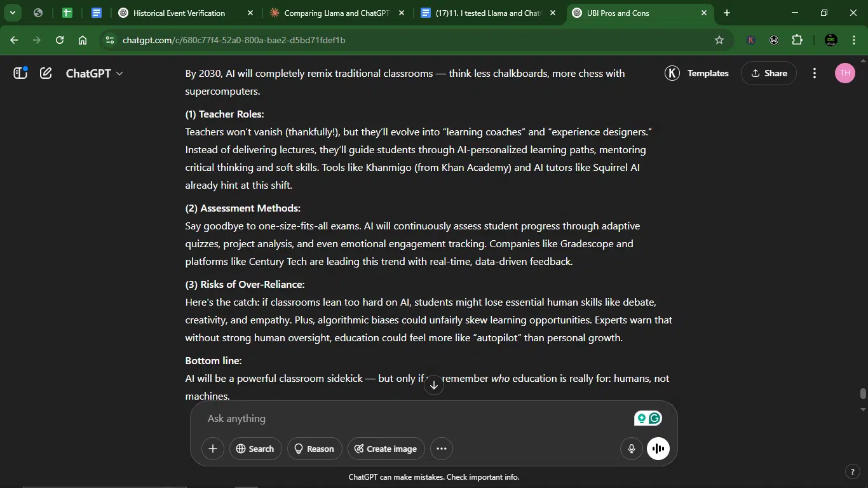Jump to bottom with the down-arrow button
This screenshot has width=868, height=488.
pyautogui.click(x=434, y=384)
